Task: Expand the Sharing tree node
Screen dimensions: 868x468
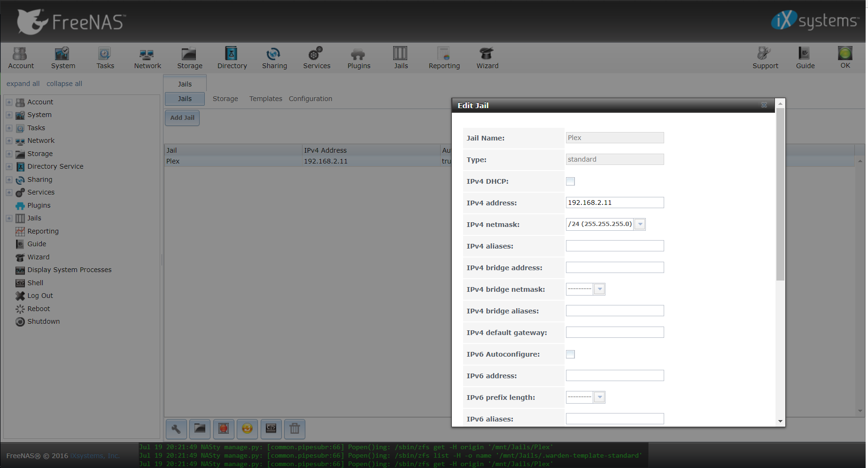Action: [9, 179]
